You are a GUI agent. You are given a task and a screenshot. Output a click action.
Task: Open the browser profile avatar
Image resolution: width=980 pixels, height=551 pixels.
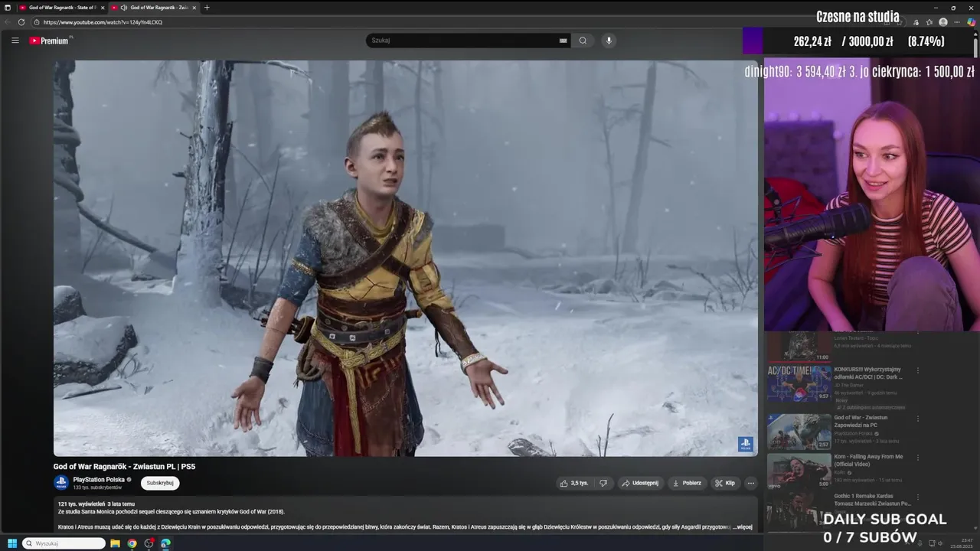point(943,22)
